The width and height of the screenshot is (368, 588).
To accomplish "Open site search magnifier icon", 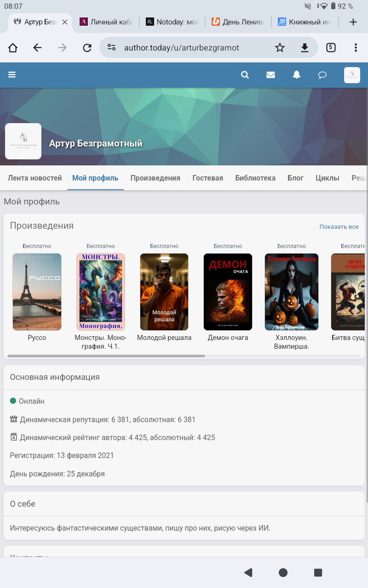I will [245, 75].
